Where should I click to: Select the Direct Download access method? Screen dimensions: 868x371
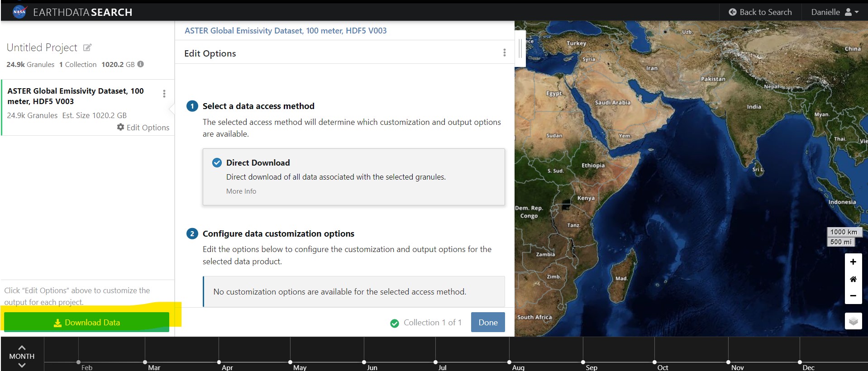tap(353, 177)
